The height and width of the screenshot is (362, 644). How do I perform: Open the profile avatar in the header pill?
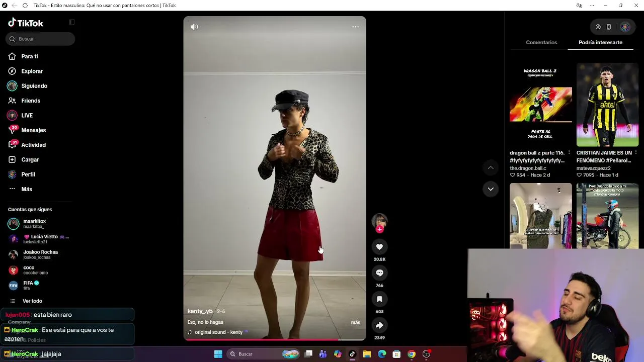(625, 27)
